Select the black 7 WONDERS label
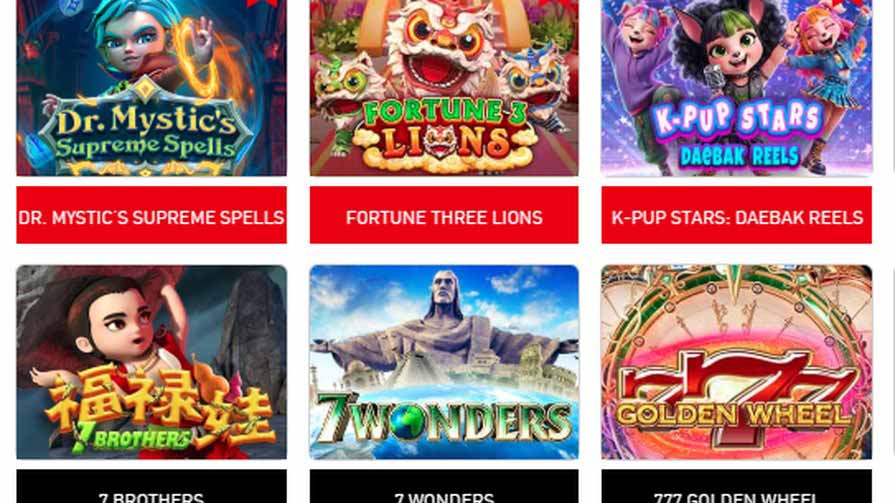The image size is (895, 503). [x=444, y=486]
